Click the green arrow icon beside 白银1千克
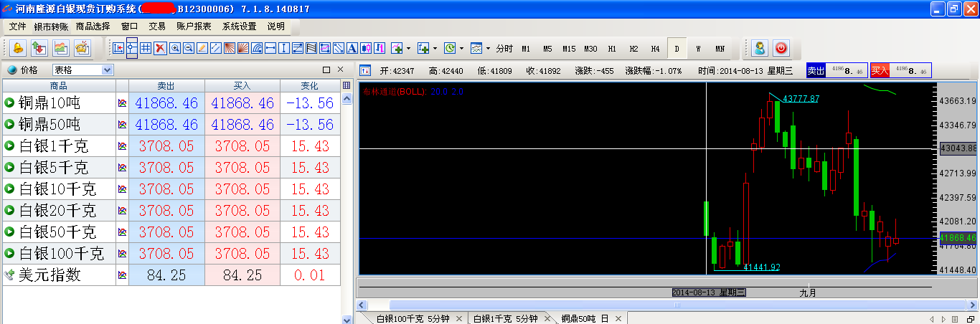Screen dimensions: 980x324 click(10, 146)
